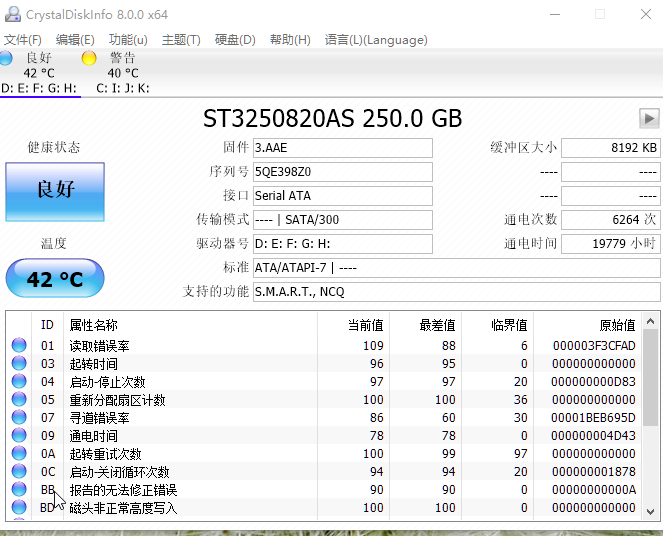
Task: Select the 启动-停止次数 attribute row
Action: (x=323, y=381)
